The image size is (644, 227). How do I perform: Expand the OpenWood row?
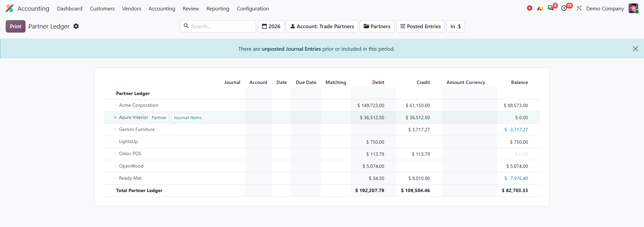coord(115,166)
